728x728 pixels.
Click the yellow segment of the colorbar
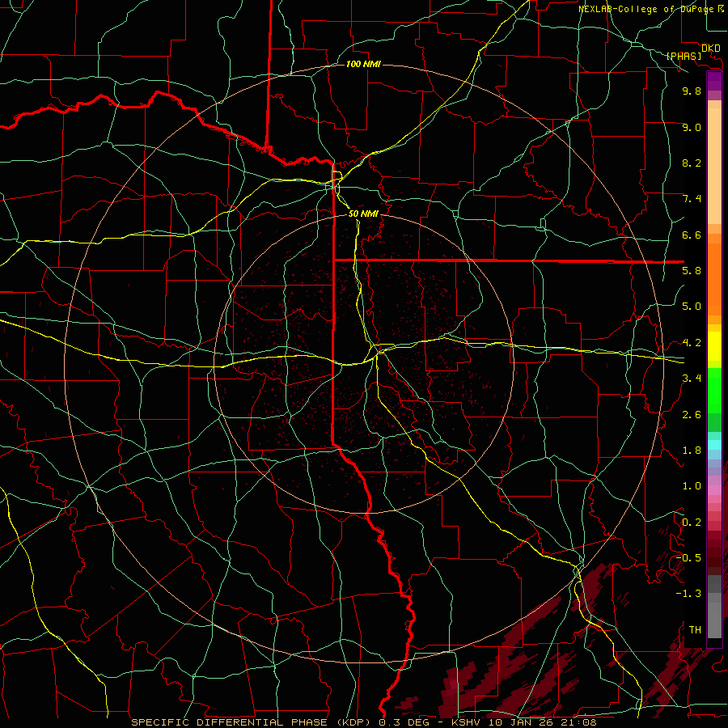[714, 346]
